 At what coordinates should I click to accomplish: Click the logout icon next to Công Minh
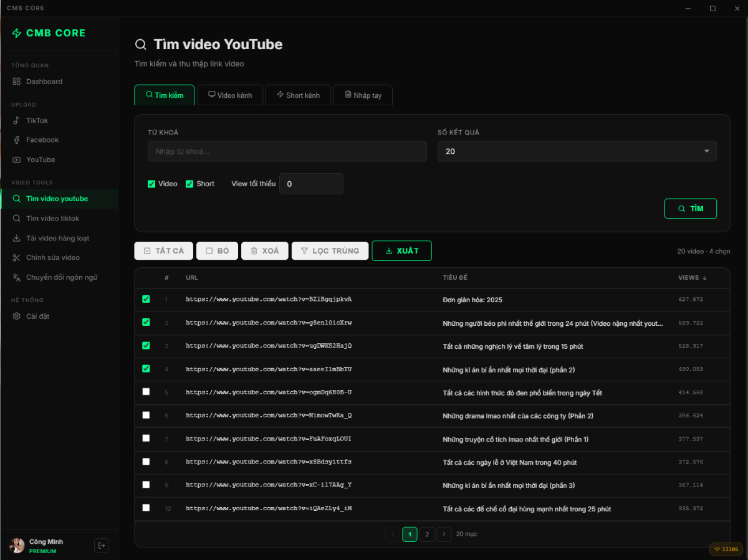coord(102,545)
